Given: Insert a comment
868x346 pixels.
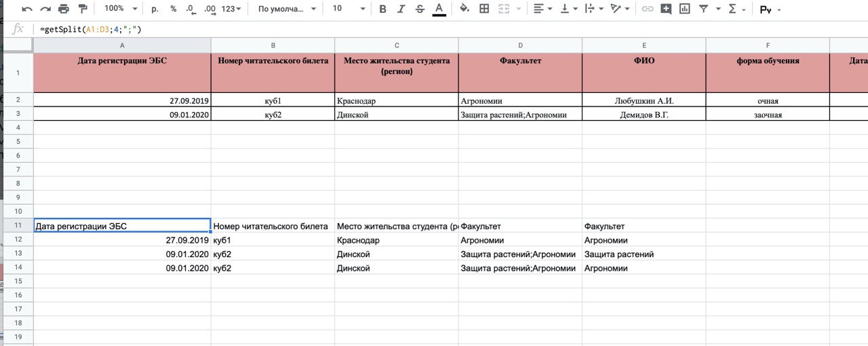Looking at the screenshot, I should pyautogui.click(x=666, y=9).
